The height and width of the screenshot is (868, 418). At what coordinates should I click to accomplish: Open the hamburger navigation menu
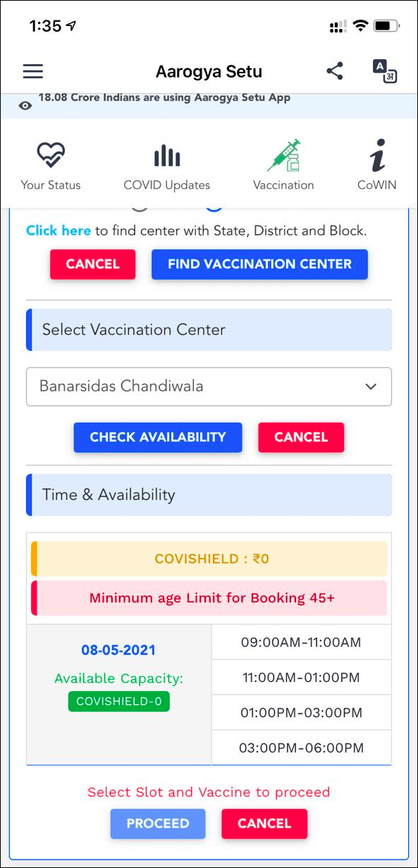click(x=32, y=71)
